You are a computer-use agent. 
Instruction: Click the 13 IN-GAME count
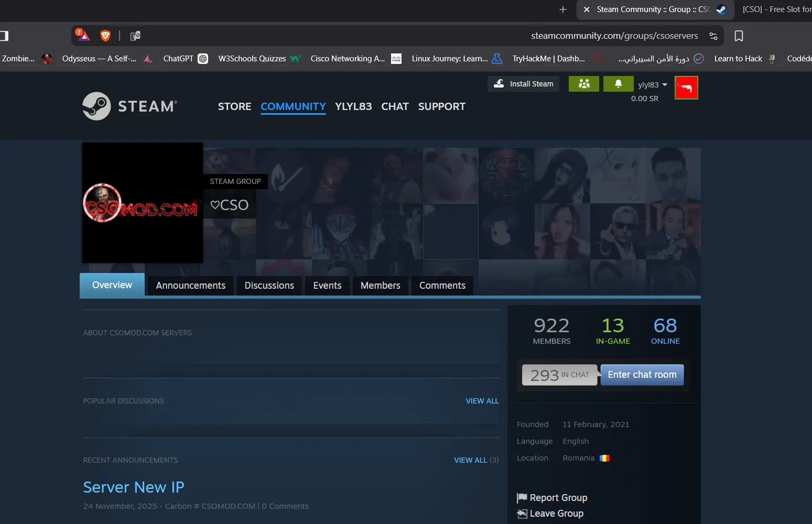coord(613,331)
